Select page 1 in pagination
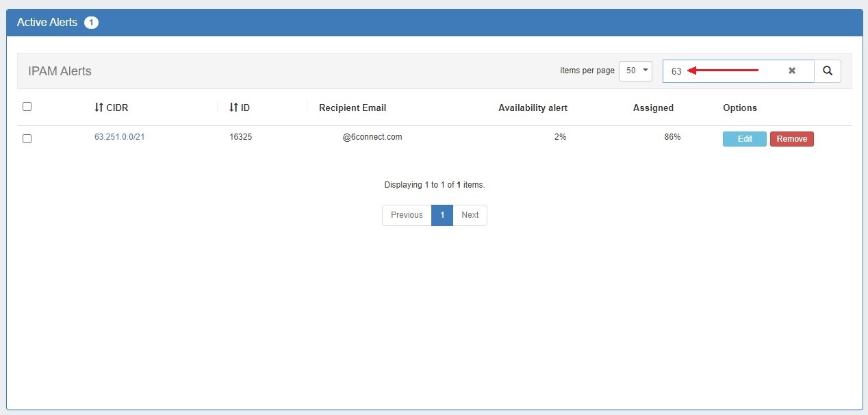The height and width of the screenshot is (415, 868). pyautogui.click(x=442, y=215)
